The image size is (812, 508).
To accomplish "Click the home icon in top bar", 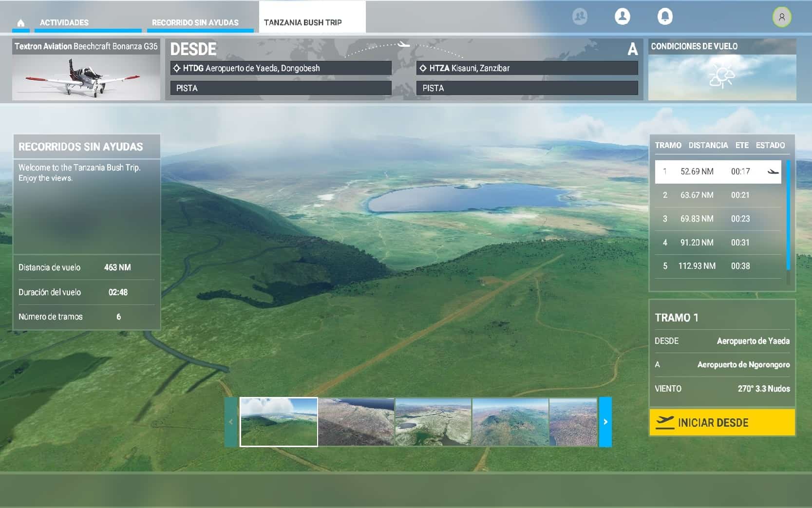I will (x=20, y=23).
